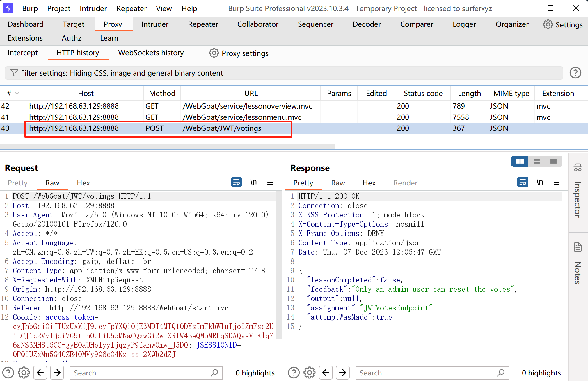Open the Extensions tab
This screenshot has width=588, height=381.
(25, 38)
